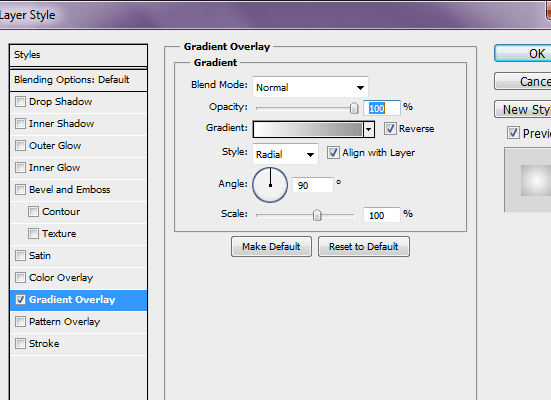Viewport: 551px width, 400px height.
Task: Click the layer style preview thumbnail
Action: tap(528, 180)
